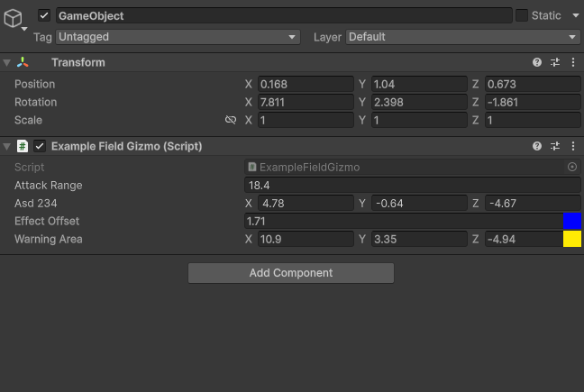
Task: Click the Position X field 0.168
Action: click(306, 84)
